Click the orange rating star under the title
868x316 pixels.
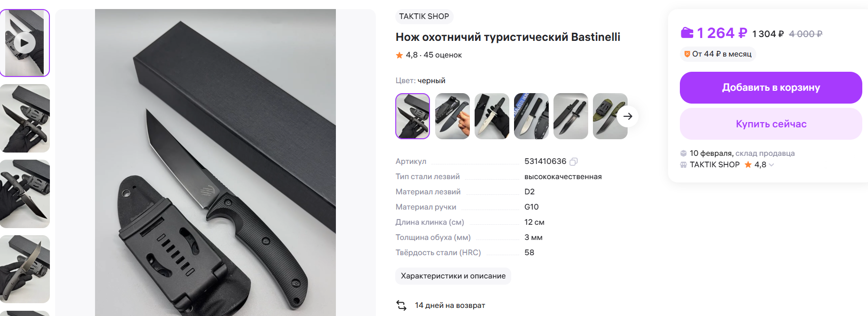(400, 55)
